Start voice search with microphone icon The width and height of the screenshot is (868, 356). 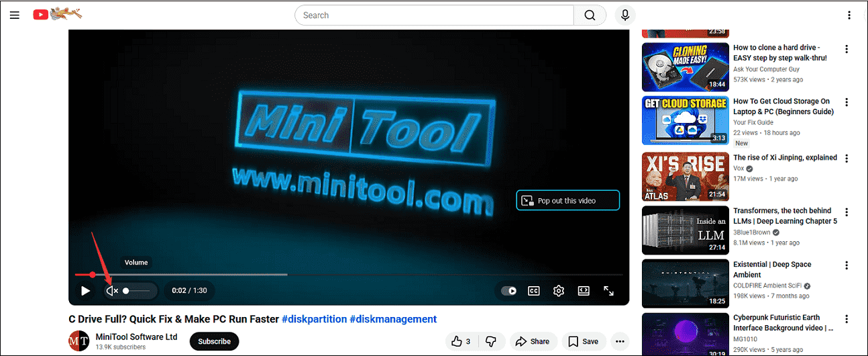(x=625, y=15)
